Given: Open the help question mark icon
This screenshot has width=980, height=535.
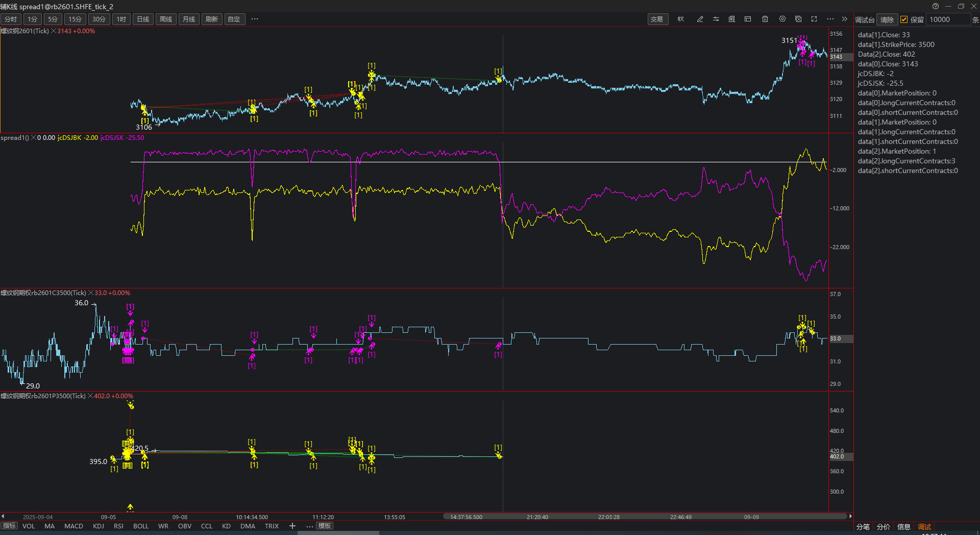Looking at the screenshot, I should 935,6.
